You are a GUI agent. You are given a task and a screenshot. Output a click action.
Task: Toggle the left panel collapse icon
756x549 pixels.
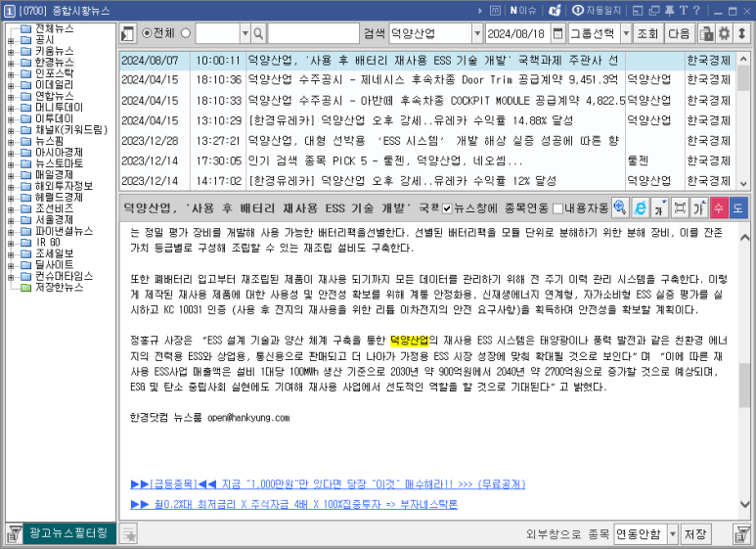(128, 33)
